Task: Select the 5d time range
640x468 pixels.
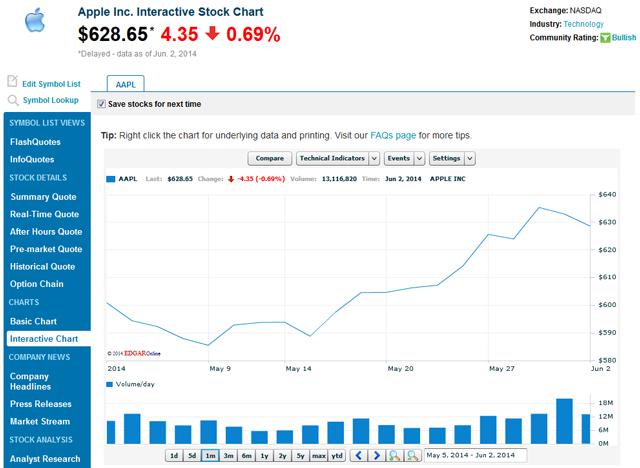Action: [192, 456]
